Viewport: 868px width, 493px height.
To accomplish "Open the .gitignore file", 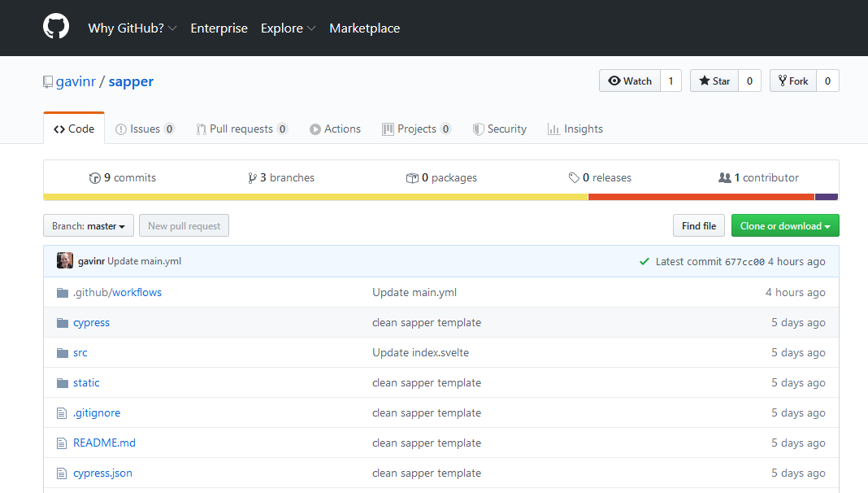I will [97, 413].
